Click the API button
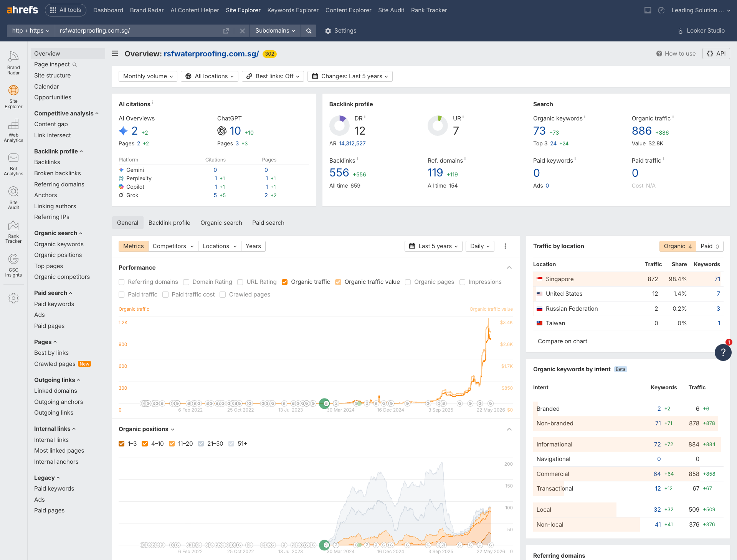The image size is (737, 560). pos(716,54)
